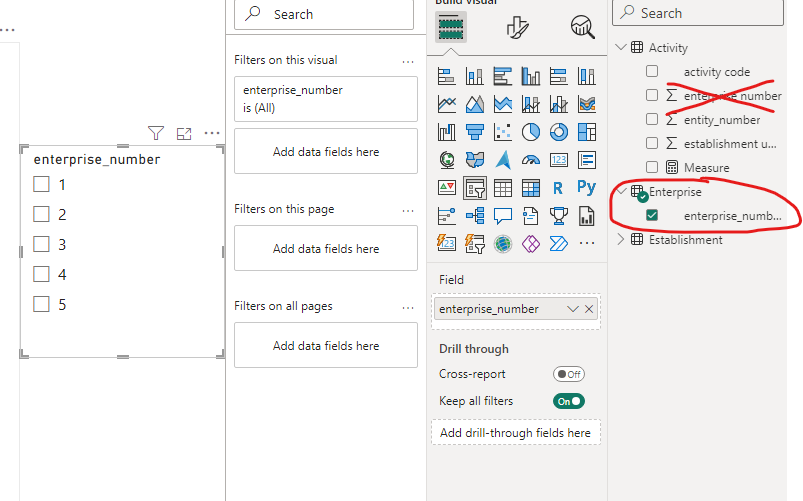803x501 pixels.
Task: Select the Funnel chart visual
Action: [475, 132]
